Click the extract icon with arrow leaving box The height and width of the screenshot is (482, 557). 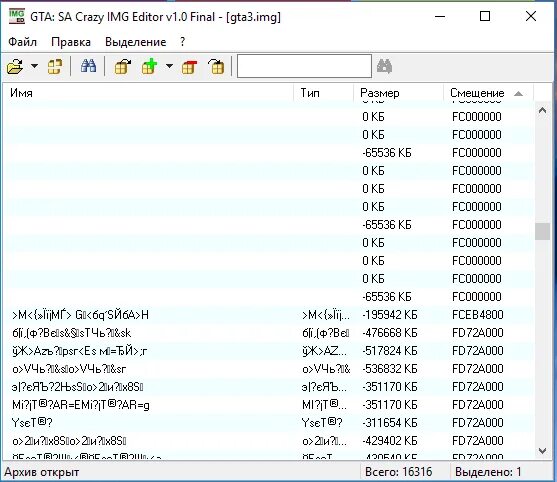(123, 66)
